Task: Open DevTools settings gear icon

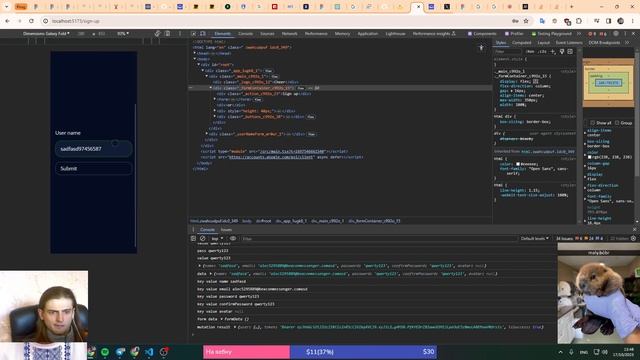Action: (616, 33)
